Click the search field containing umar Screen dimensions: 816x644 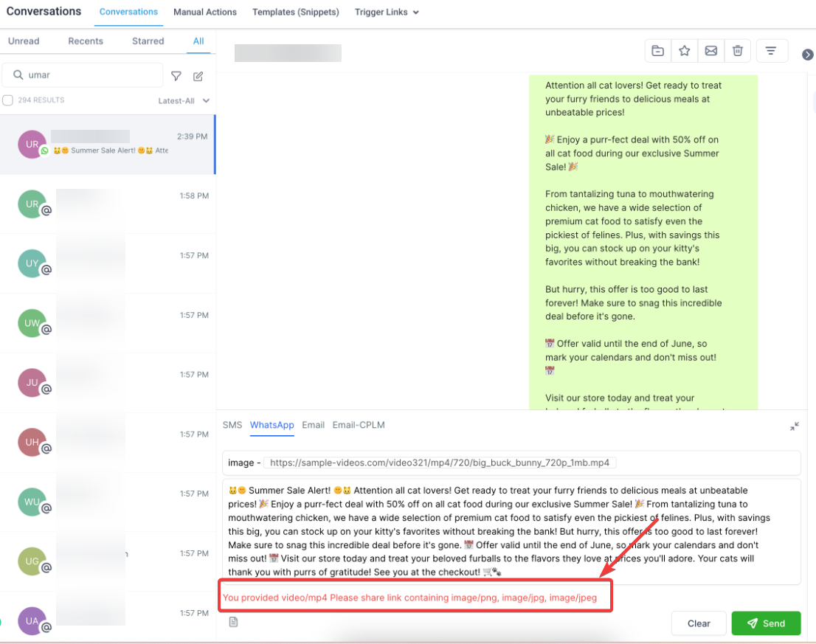(83, 75)
